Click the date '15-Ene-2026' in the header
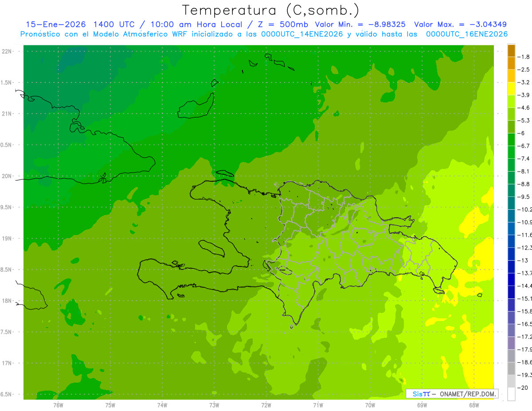 56,24
